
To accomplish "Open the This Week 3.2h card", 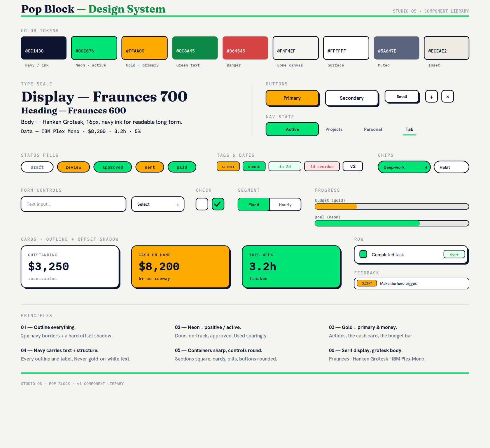I will tap(291, 267).
